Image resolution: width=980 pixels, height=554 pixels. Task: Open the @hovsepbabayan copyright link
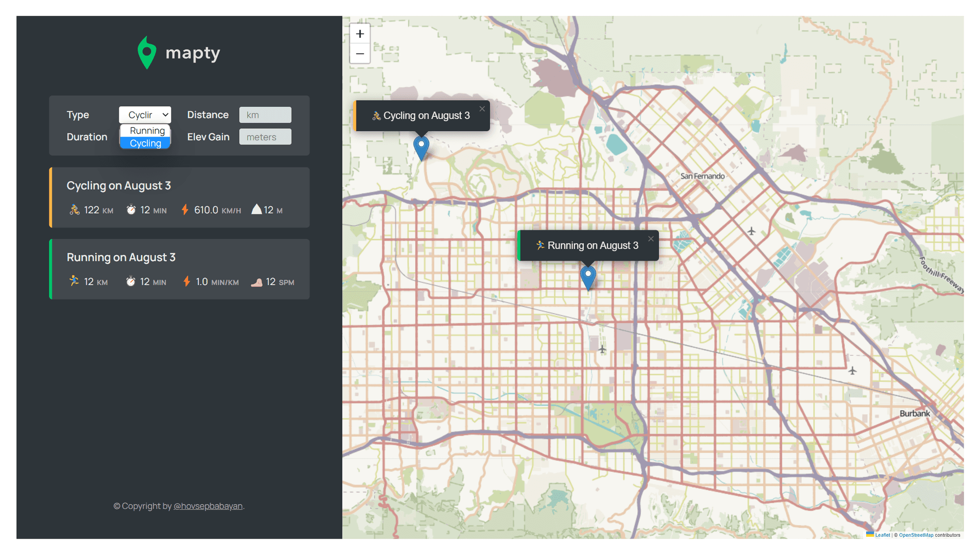tap(208, 506)
